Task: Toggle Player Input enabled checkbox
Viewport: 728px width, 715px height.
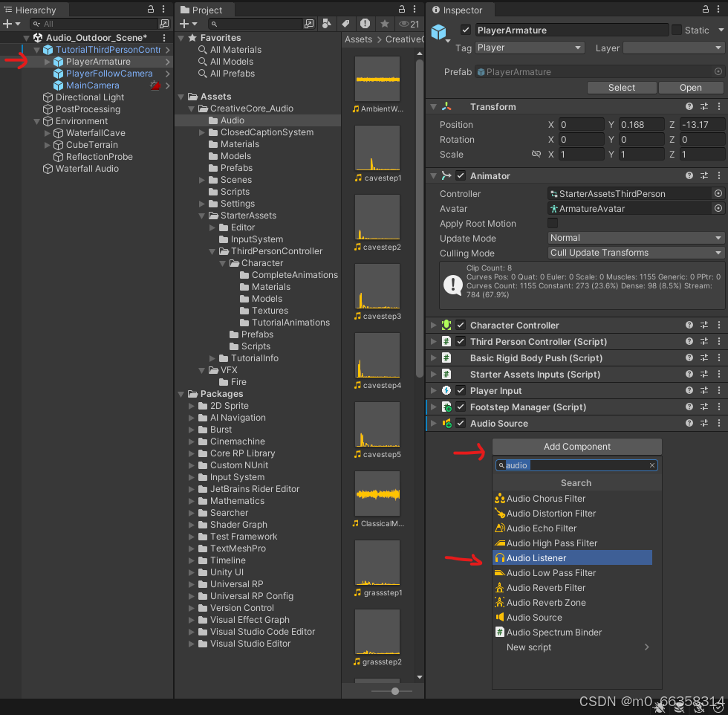Action: (460, 391)
